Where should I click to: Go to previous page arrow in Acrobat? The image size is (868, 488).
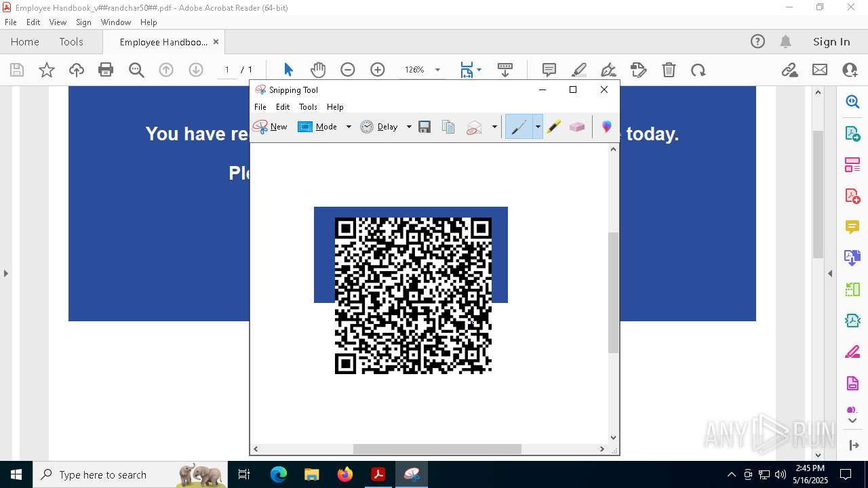pos(166,70)
